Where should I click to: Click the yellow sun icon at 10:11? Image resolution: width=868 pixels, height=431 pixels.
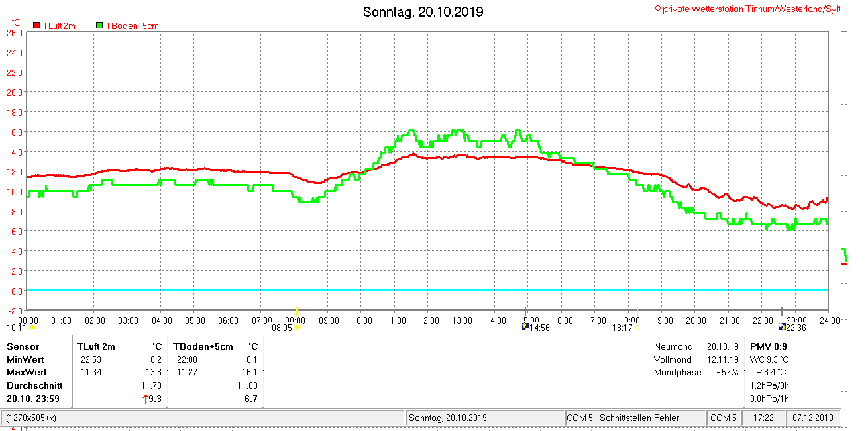[32, 327]
